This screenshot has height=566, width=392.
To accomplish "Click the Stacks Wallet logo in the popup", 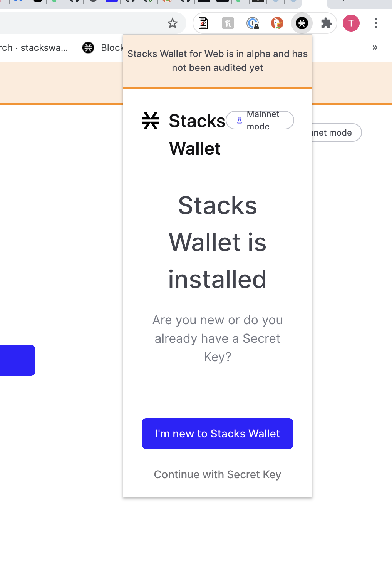I will pyautogui.click(x=151, y=120).
